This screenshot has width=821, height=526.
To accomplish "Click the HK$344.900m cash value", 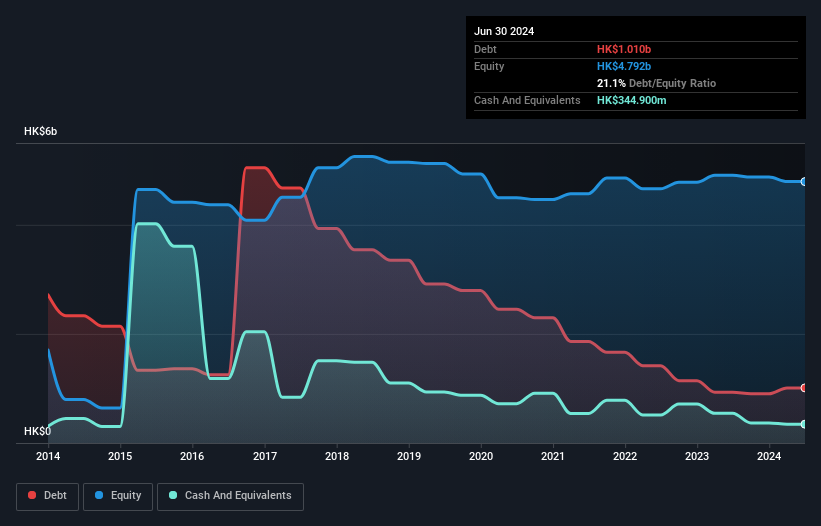I will (631, 100).
